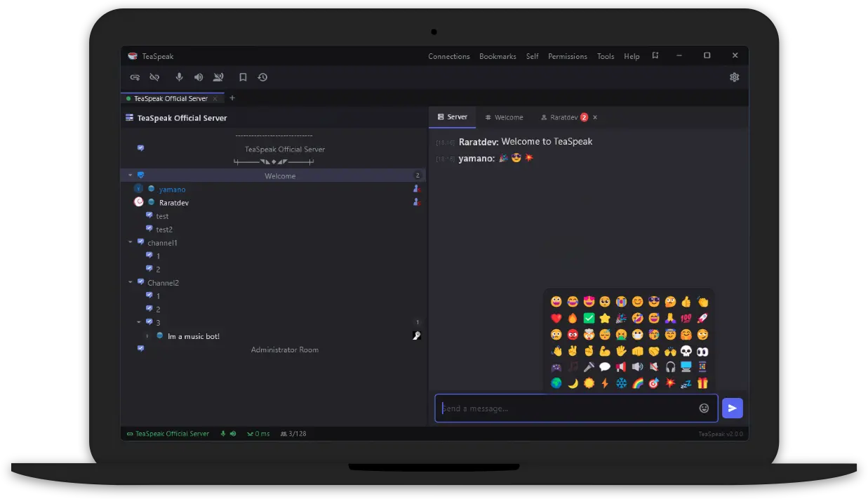The width and height of the screenshot is (868, 499).
Task: Open the Bookmarks menu
Action: coord(498,56)
